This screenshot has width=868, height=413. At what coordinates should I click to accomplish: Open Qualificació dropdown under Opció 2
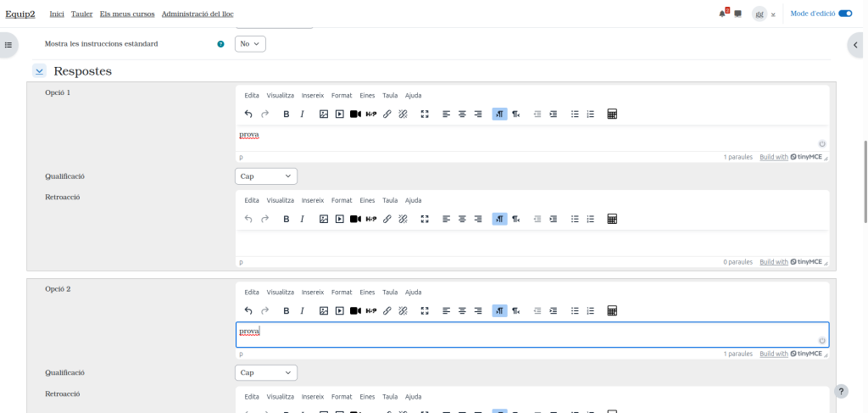tap(265, 372)
